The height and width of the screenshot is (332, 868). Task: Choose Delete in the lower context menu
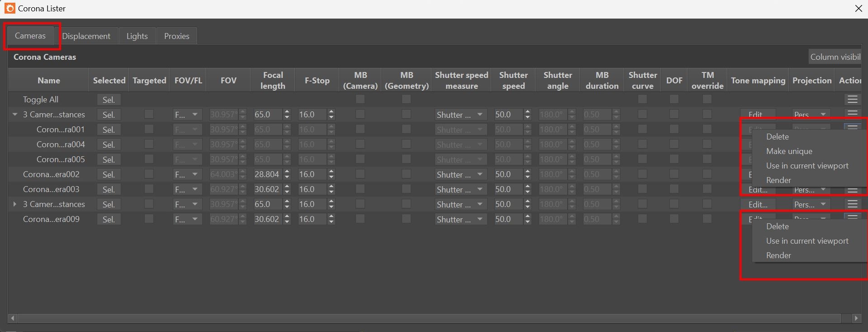(x=777, y=226)
